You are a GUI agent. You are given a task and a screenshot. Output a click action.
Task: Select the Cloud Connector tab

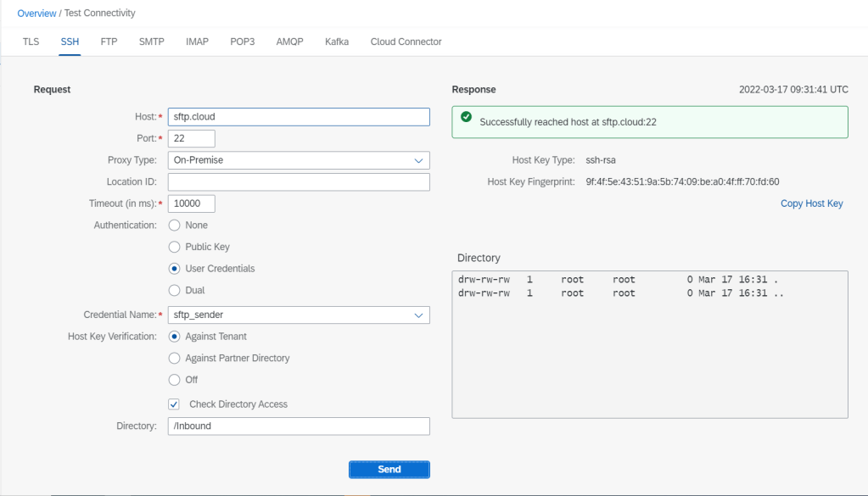tap(406, 42)
